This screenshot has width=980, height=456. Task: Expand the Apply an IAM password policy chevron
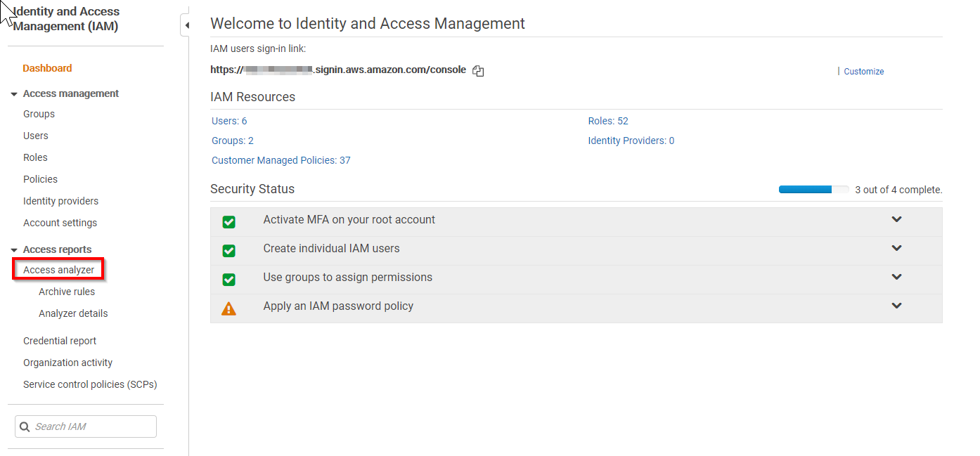(896, 306)
